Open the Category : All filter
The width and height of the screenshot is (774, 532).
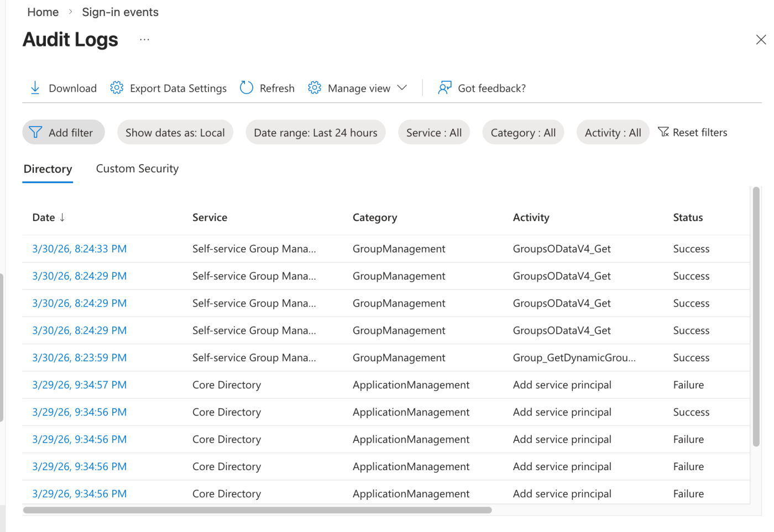[523, 133]
